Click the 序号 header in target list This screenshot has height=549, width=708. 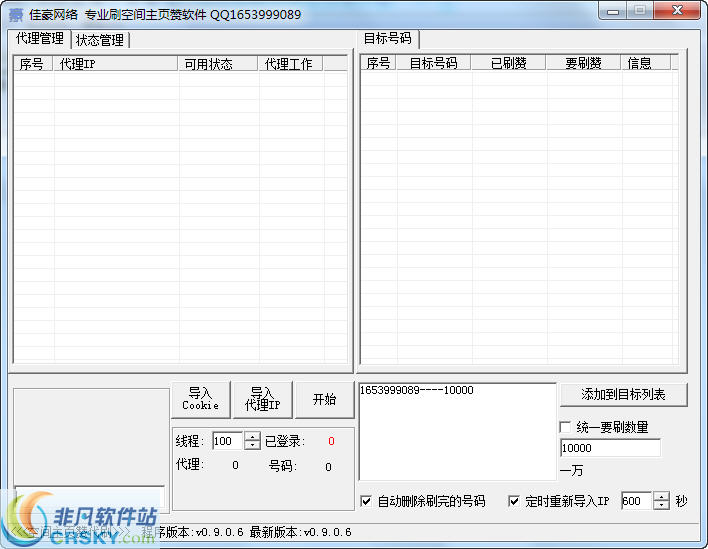[378, 63]
